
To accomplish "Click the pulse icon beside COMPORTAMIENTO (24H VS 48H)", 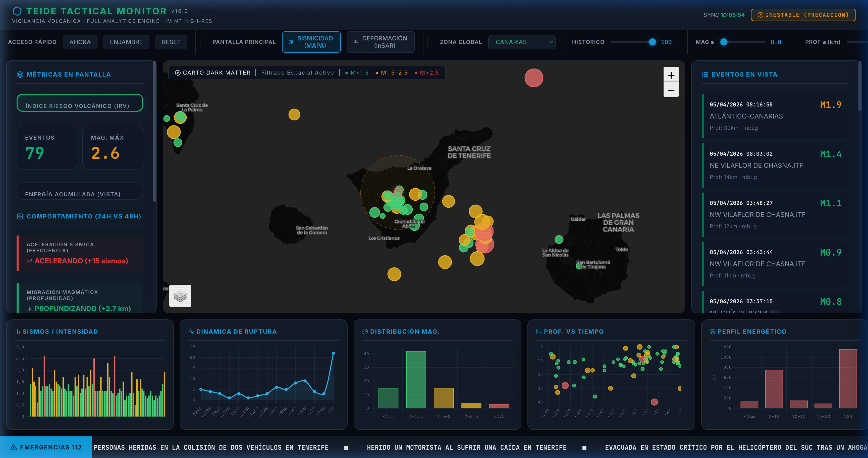I will (20, 216).
